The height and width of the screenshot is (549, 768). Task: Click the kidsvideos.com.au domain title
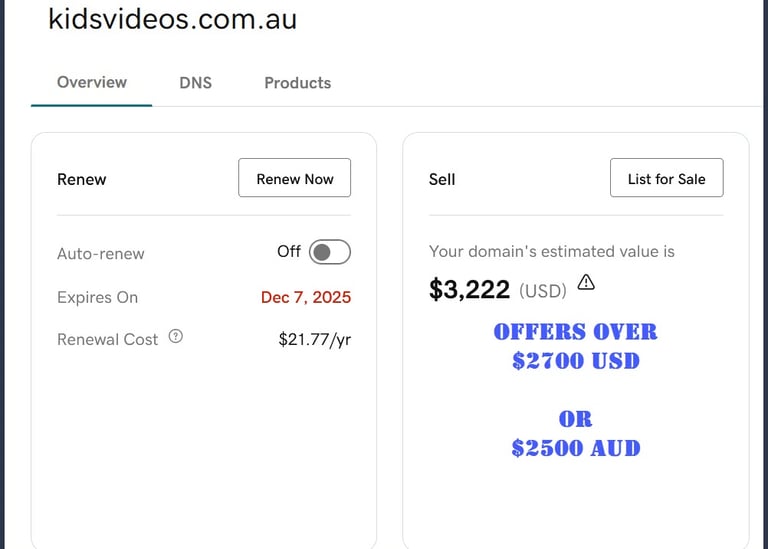pos(172,19)
